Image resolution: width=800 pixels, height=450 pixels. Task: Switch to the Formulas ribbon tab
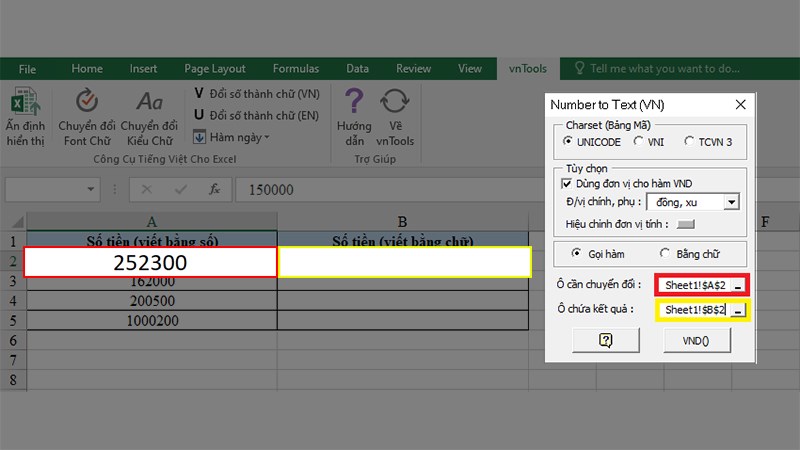(x=294, y=69)
